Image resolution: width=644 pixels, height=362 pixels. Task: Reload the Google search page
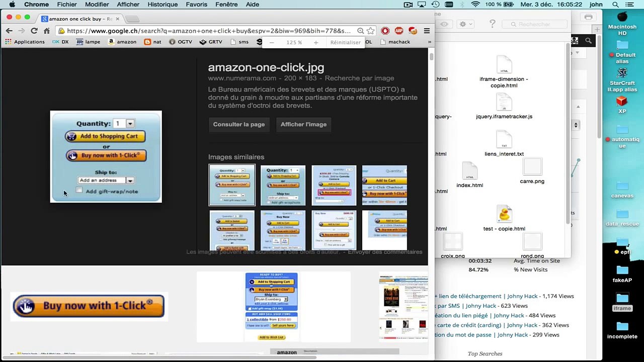click(x=34, y=31)
